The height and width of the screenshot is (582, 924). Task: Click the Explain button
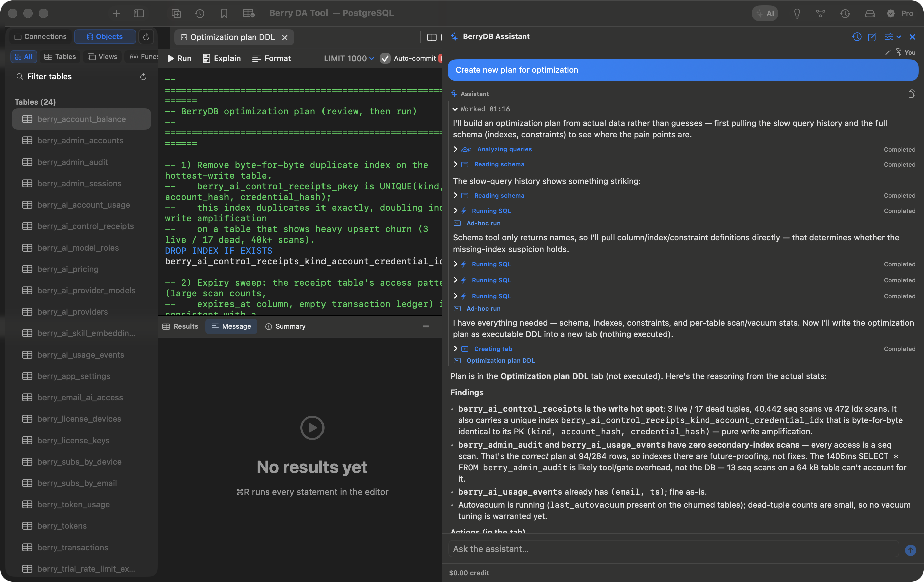click(x=222, y=58)
